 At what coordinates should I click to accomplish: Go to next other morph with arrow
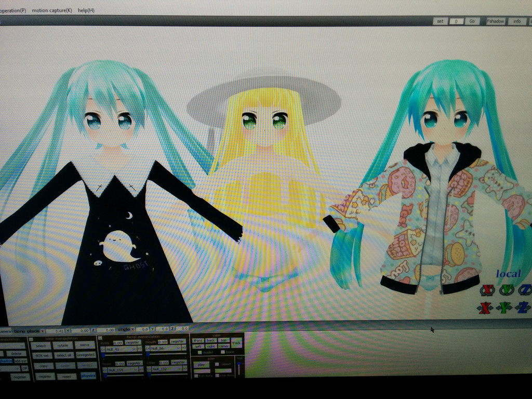click(x=185, y=368)
